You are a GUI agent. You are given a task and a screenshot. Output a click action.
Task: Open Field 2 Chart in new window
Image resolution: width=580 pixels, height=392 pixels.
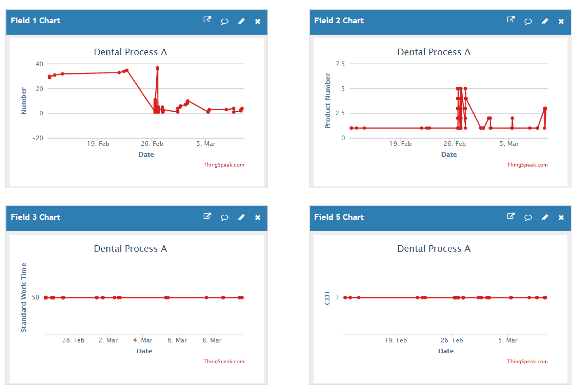(511, 19)
